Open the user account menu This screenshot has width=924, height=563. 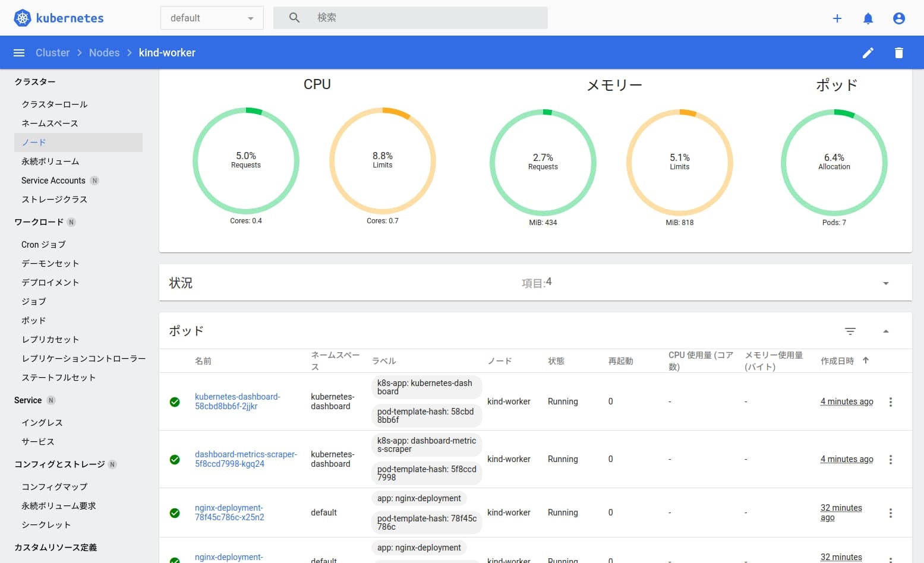coord(898,18)
